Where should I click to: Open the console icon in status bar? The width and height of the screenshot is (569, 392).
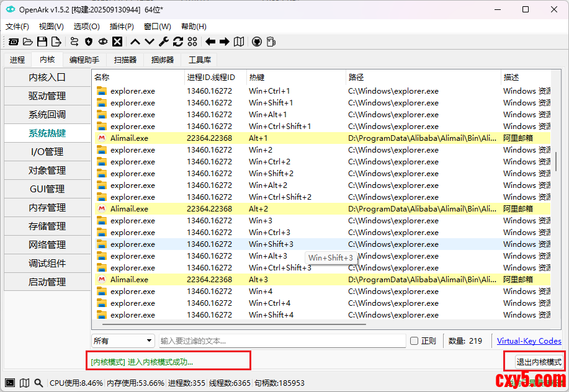point(10,383)
